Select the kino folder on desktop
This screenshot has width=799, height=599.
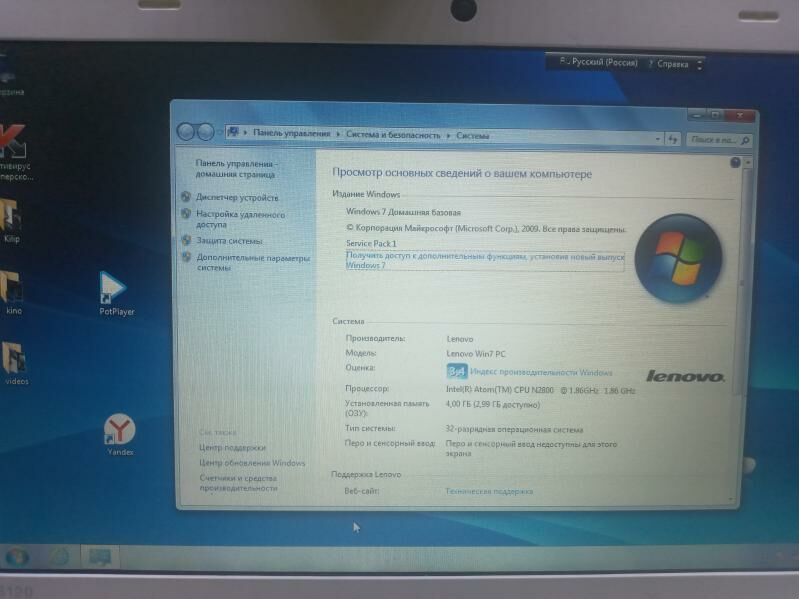(13, 292)
